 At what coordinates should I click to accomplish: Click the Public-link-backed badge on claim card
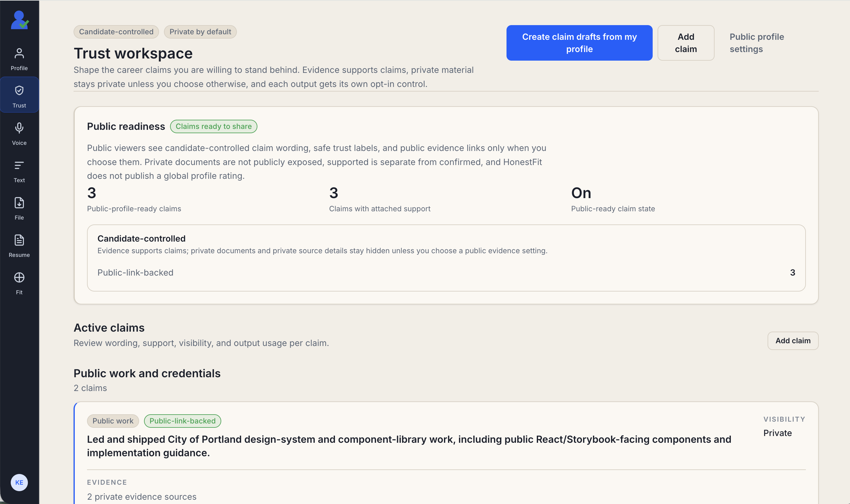(x=183, y=421)
